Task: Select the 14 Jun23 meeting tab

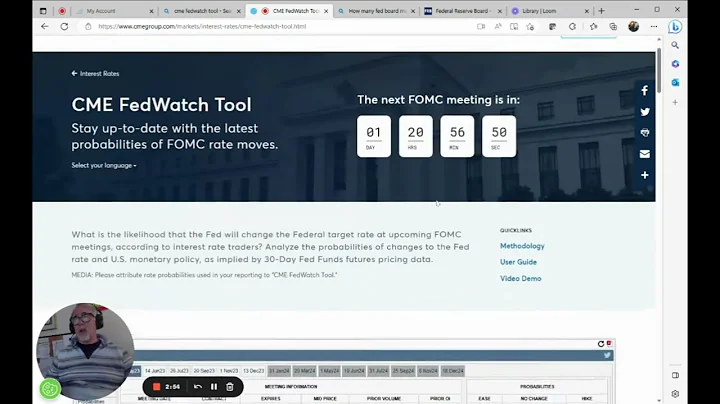Action: tap(155, 370)
